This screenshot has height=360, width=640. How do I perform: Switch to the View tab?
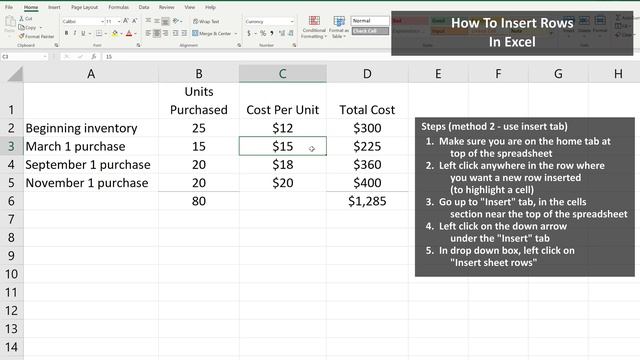coord(189,7)
